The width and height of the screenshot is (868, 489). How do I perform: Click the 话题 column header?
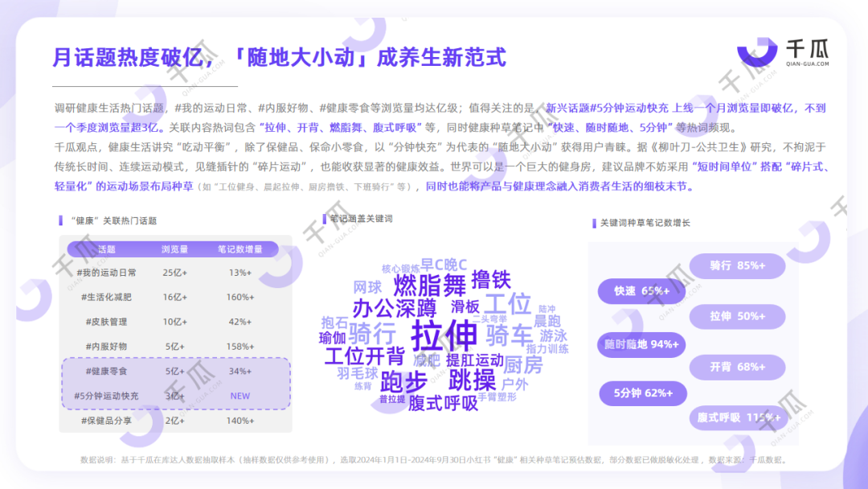106,249
